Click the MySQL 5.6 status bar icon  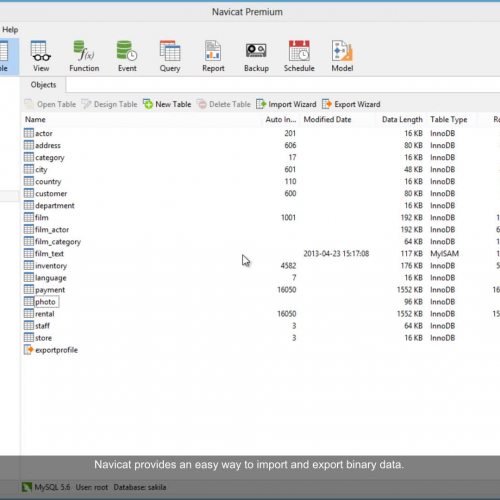(27, 487)
